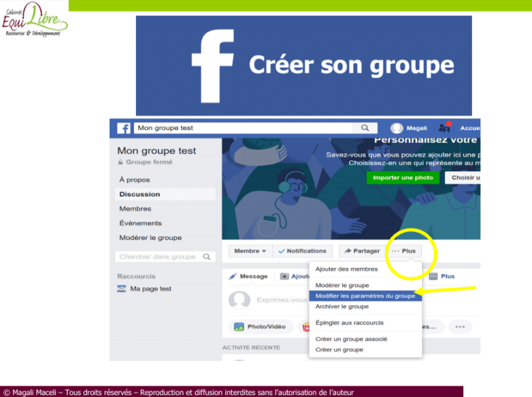Click the search magnifier icon in top bar

(x=365, y=128)
